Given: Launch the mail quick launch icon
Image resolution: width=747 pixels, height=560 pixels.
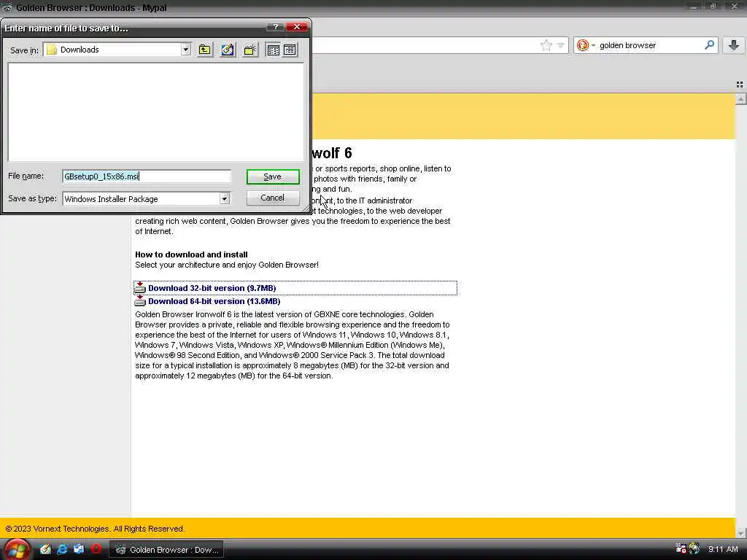Looking at the screenshot, I should [79, 549].
